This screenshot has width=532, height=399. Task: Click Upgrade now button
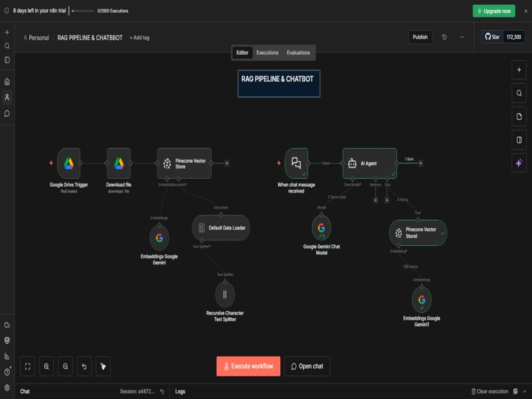[494, 11]
